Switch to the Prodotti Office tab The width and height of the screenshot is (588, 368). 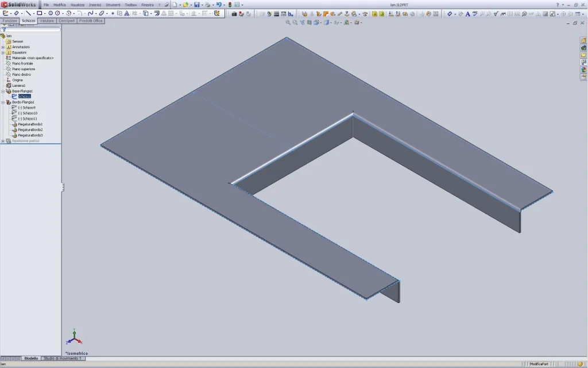click(91, 21)
